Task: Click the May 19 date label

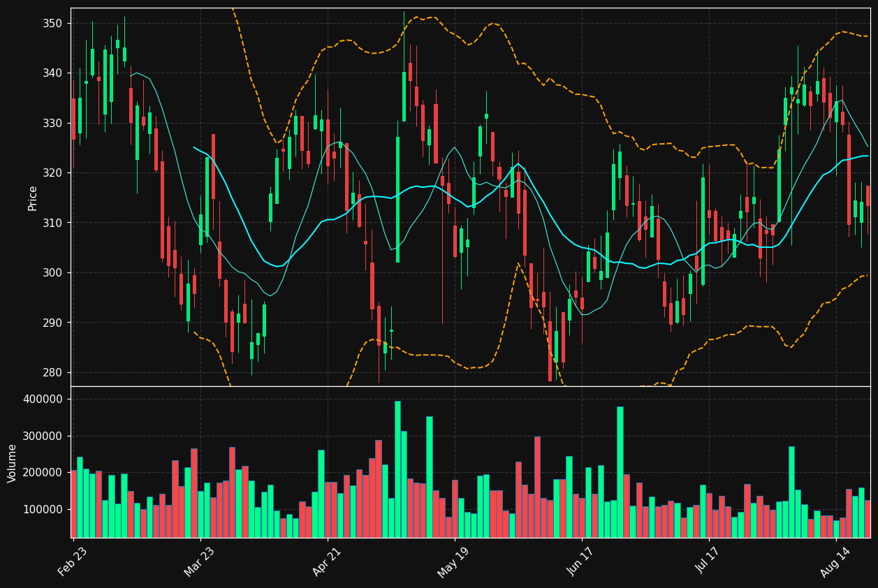Action: (454, 561)
